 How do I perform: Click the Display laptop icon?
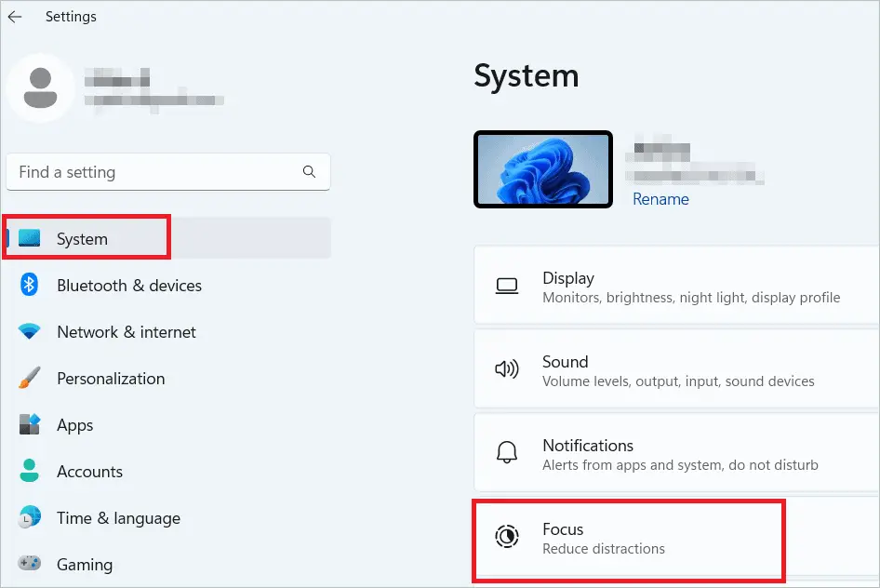(x=507, y=287)
